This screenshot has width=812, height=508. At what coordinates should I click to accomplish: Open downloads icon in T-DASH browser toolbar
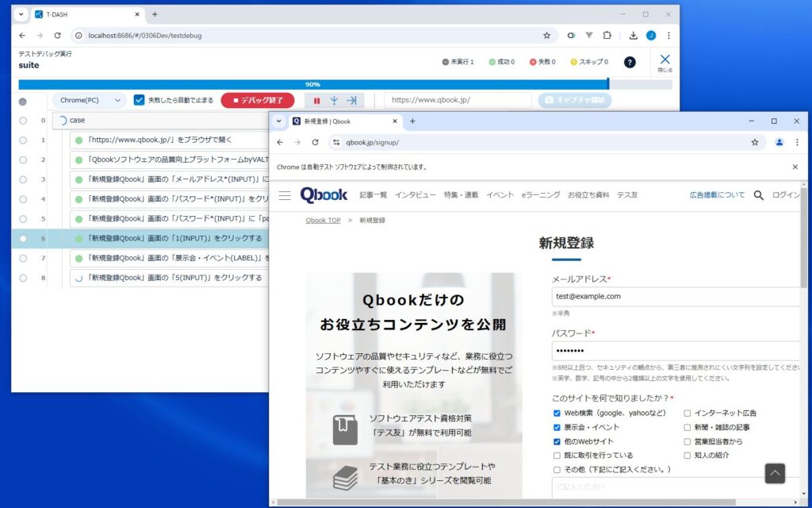pyautogui.click(x=633, y=36)
